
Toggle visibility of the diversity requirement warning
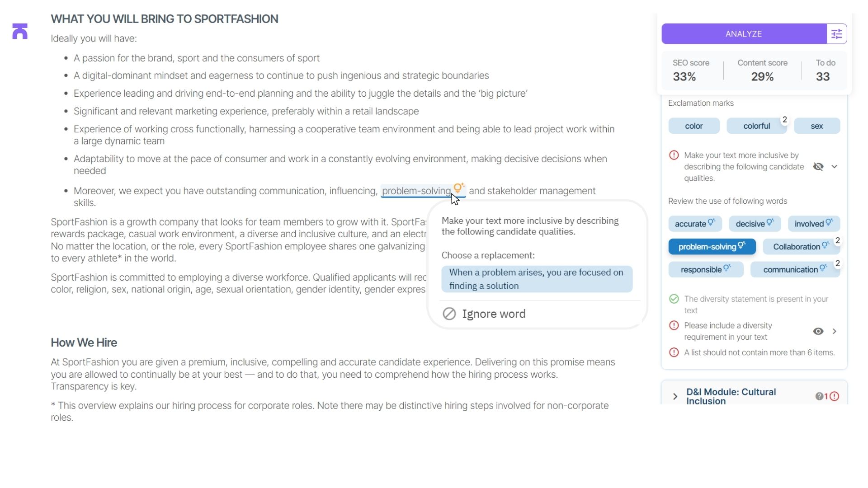click(819, 331)
